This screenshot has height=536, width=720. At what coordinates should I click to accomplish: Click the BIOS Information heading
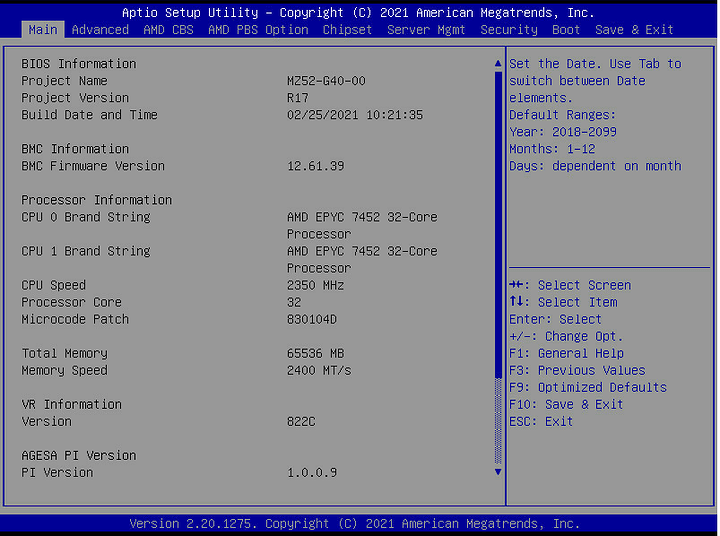[79, 64]
